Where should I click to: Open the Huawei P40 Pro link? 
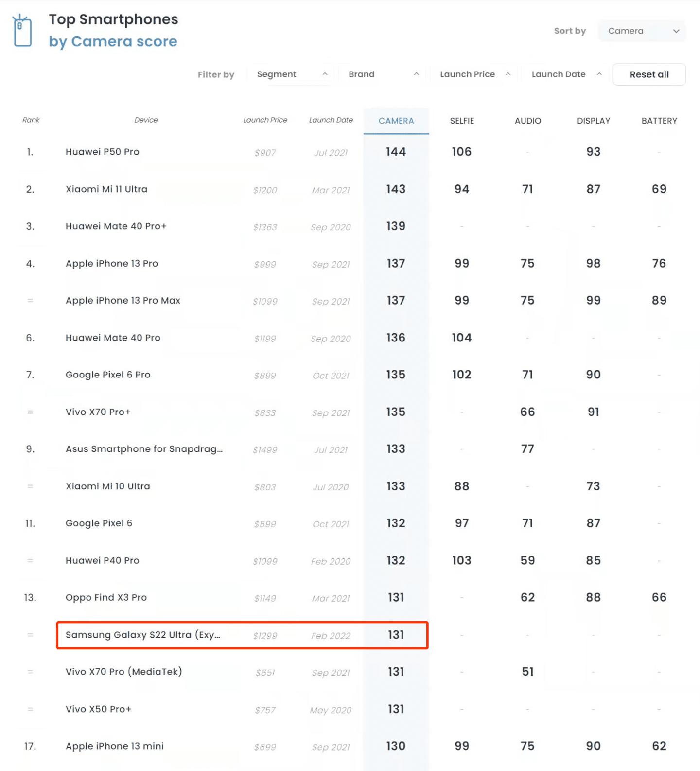pos(103,561)
